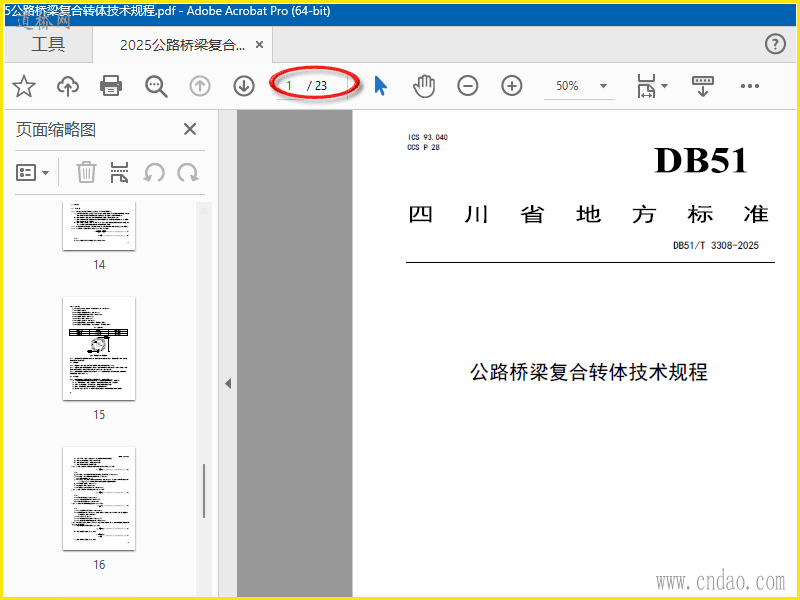Close the 页面缩略图 panel
This screenshot has height=600, width=800.
(190, 129)
